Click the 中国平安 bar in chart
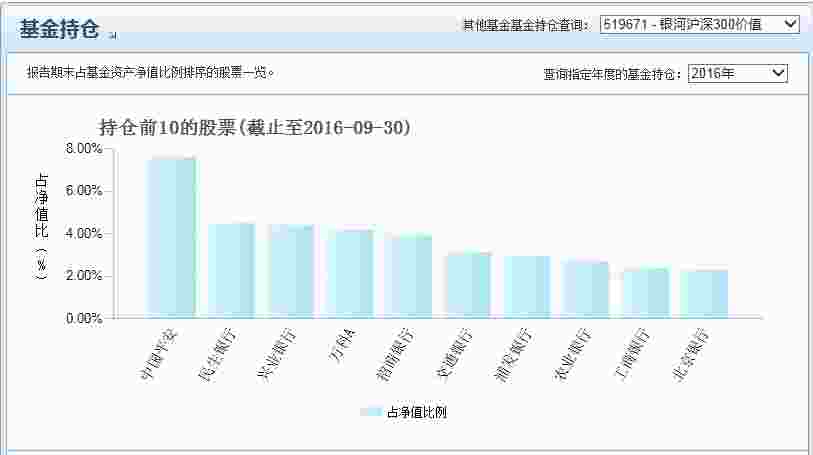The width and height of the screenshot is (813, 455). 172,237
